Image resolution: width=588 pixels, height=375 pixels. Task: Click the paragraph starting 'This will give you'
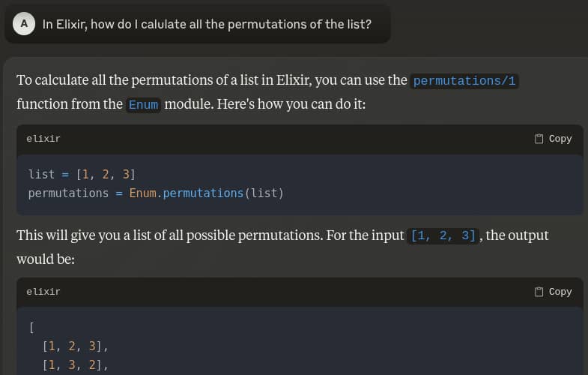[210, 235]
